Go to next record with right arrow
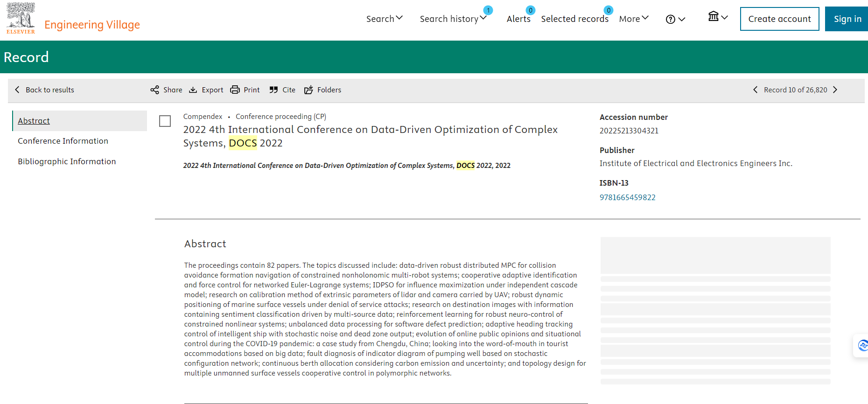 835,90
